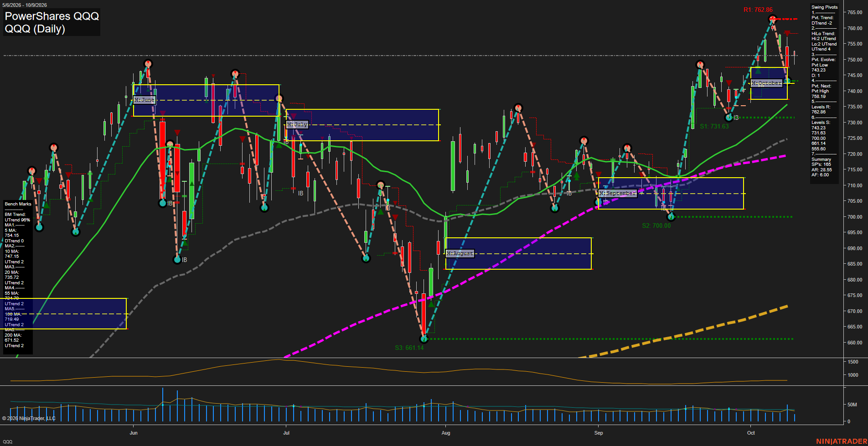This screenshot has width=868, height=446.
Task: Click the S3: 661.14 support label
Action: pyautogui.click(x=409, y=348)
